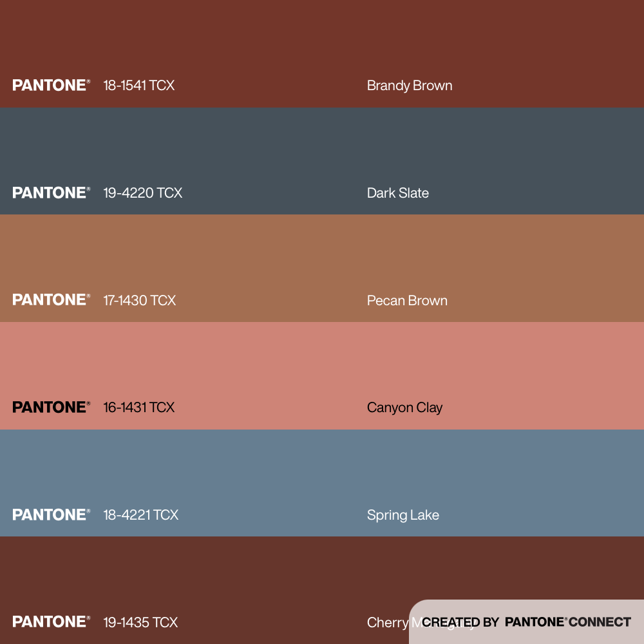Click the Pantone logo beside 19-4220 TCX
The image size is (644, 644).
[51, 193]
